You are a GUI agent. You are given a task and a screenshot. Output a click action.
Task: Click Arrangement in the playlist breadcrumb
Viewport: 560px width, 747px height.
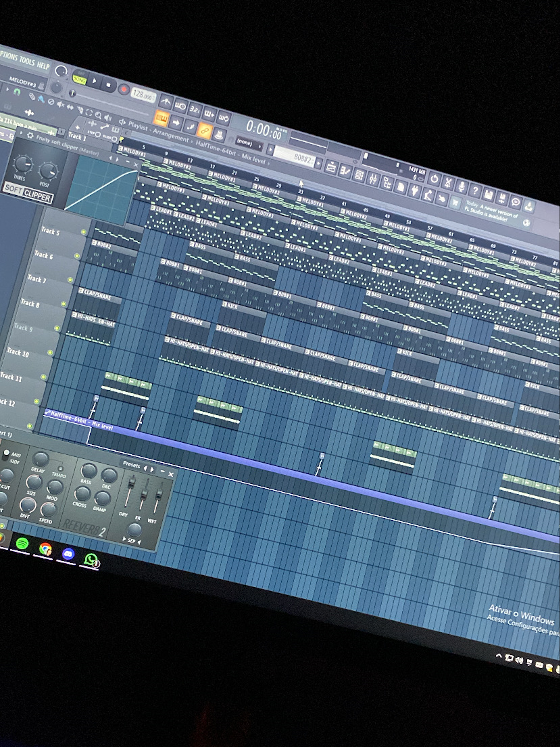click(171, 135)
